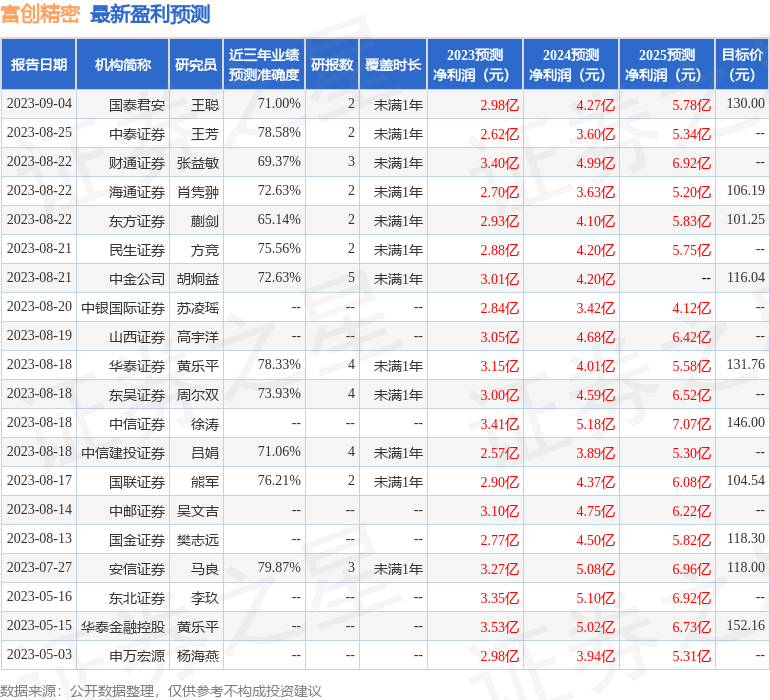Click institution 国金证券
770x700 pixels.
point(137,539)
